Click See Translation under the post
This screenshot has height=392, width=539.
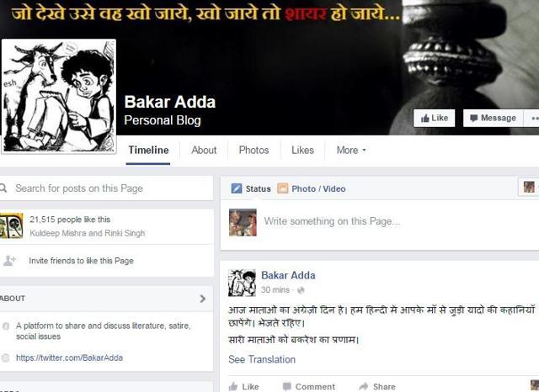(x=262, y=359)
